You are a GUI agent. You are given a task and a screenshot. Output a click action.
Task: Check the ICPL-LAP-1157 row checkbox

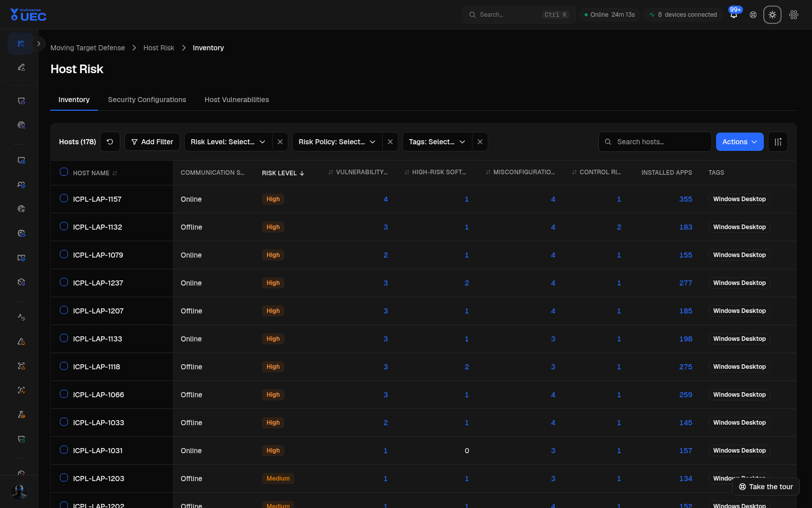pyautogui.click(x=64, y=198)
